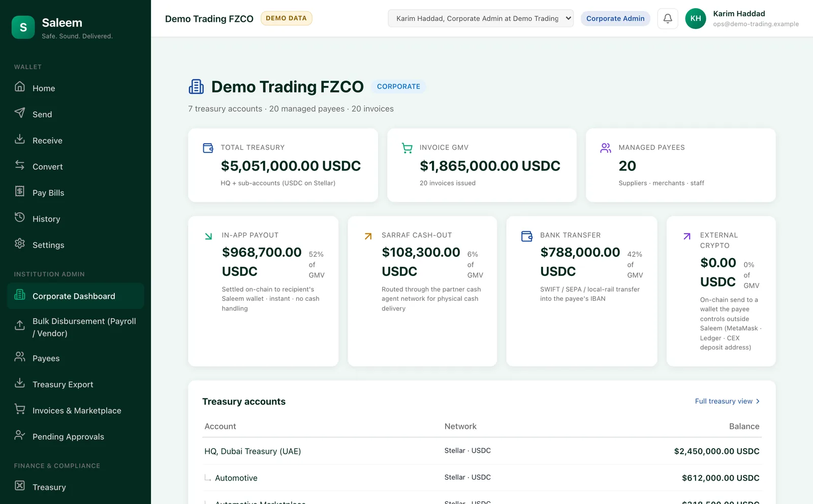Image resolution: width=813 pixels, height=504 pixels.
Task: Click the DEMO DATA badge
Action: point(286,18)
